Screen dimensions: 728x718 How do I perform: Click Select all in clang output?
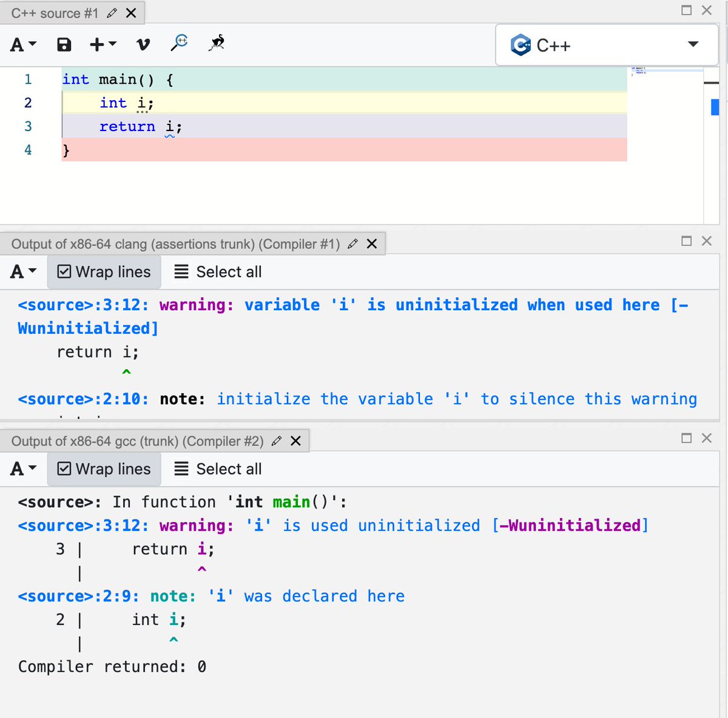click(x=218, y=272)
